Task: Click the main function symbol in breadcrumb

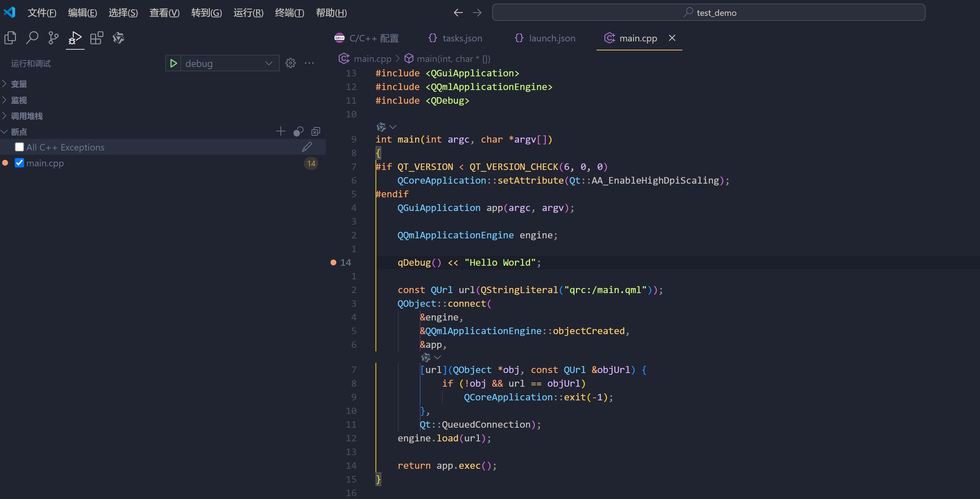Action: pos(409,59)
